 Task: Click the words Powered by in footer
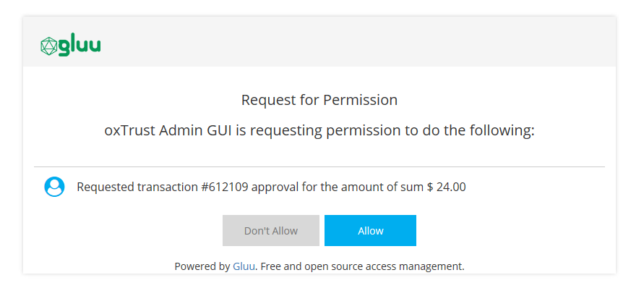click(202, 266)
